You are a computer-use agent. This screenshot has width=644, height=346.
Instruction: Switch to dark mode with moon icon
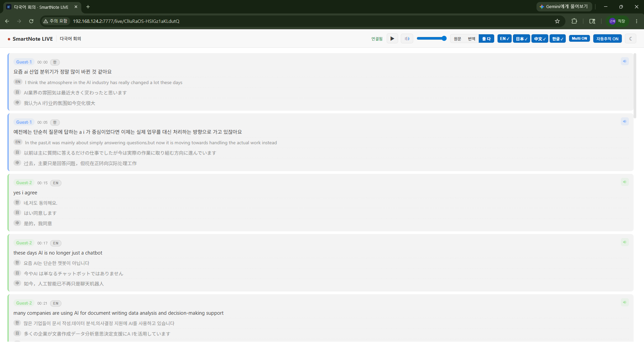coord(631,39)
